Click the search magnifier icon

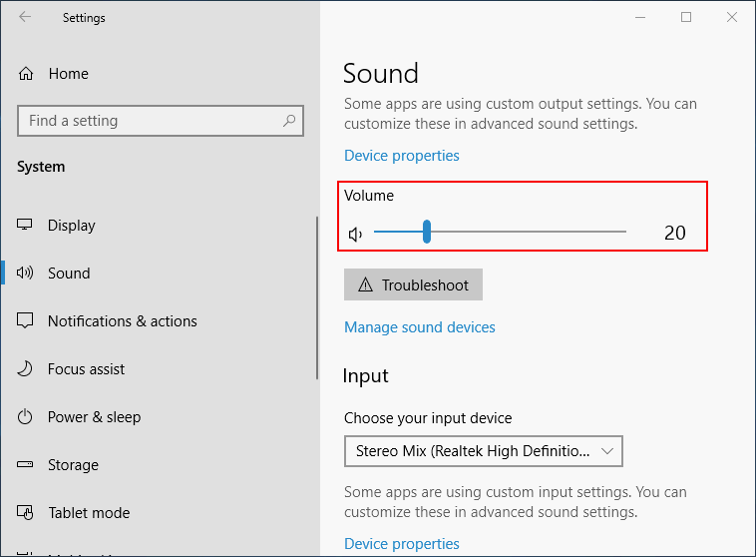tap(289, 121)
